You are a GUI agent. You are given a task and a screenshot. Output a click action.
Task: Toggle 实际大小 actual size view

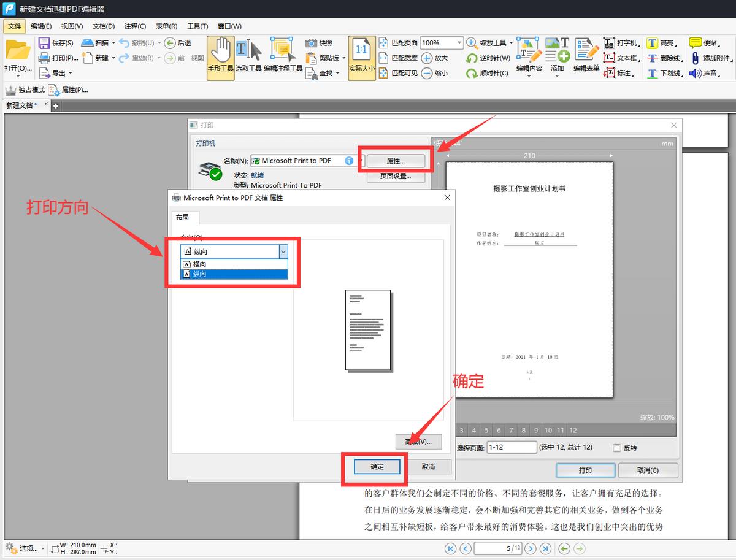pos(362,57)
